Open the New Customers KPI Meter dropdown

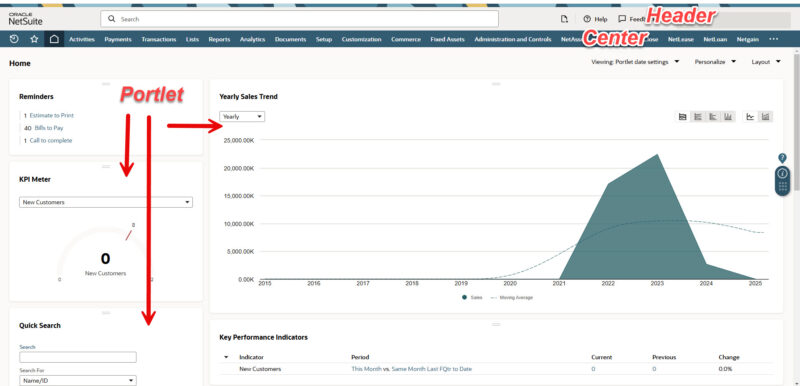pos(106,202)
